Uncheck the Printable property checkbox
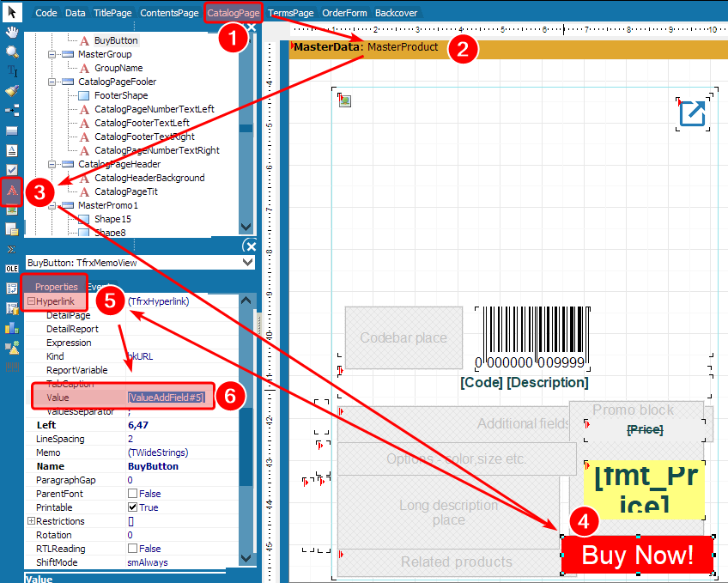This screenshot has height=583, width=728. [x=132, y=507]
